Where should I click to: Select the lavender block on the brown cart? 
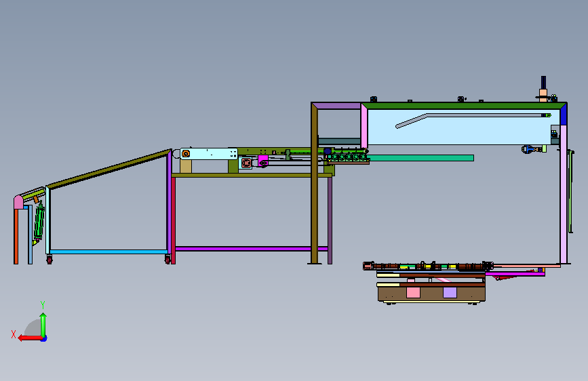[450, 292]
